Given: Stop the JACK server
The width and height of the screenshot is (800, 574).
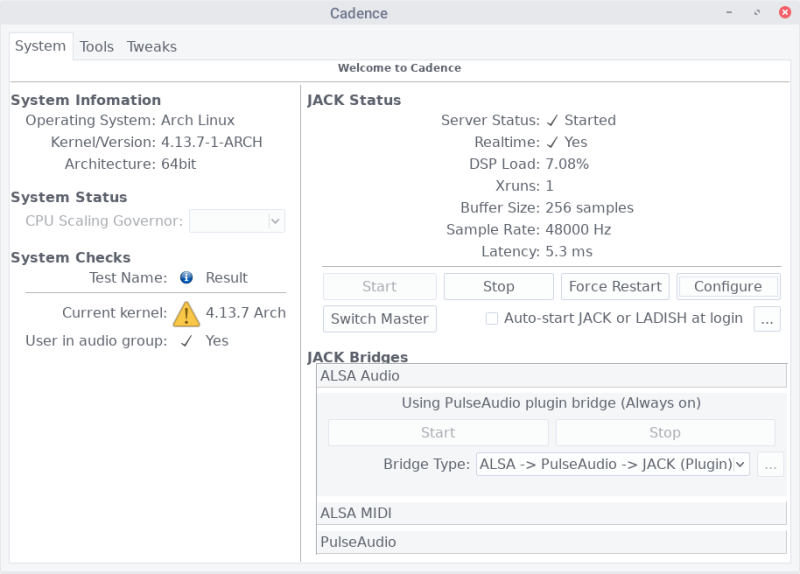Looking at the screenshot, I should pos(498,287).
